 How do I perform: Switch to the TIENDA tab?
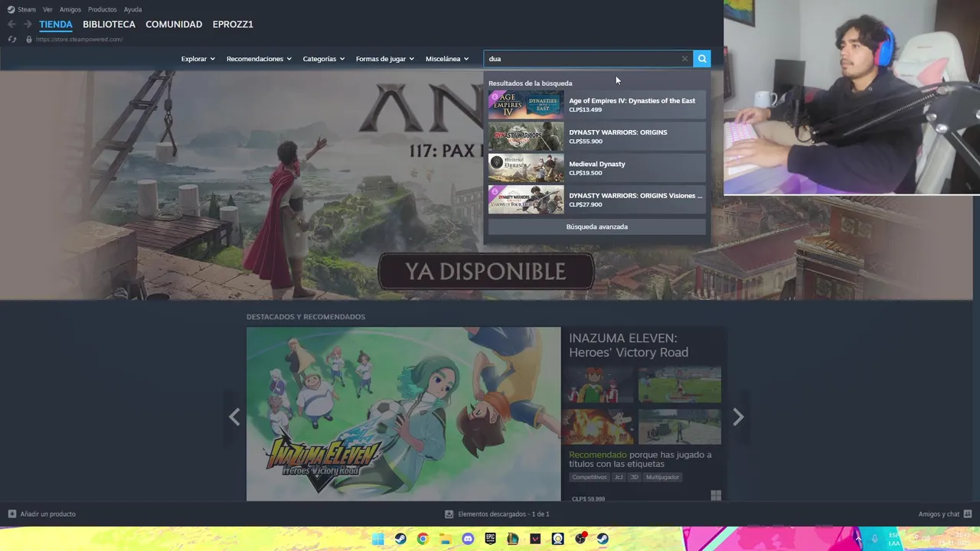[x=56, y=24]
